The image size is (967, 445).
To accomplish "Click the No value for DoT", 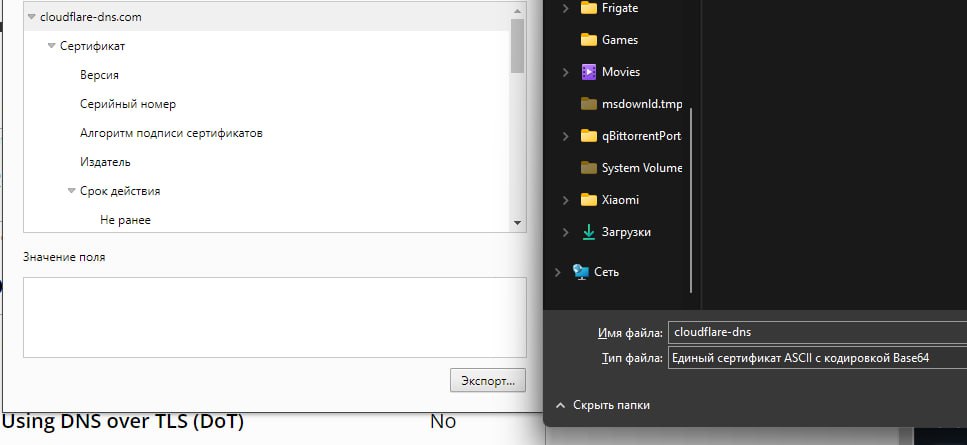I will pos(443,422).
